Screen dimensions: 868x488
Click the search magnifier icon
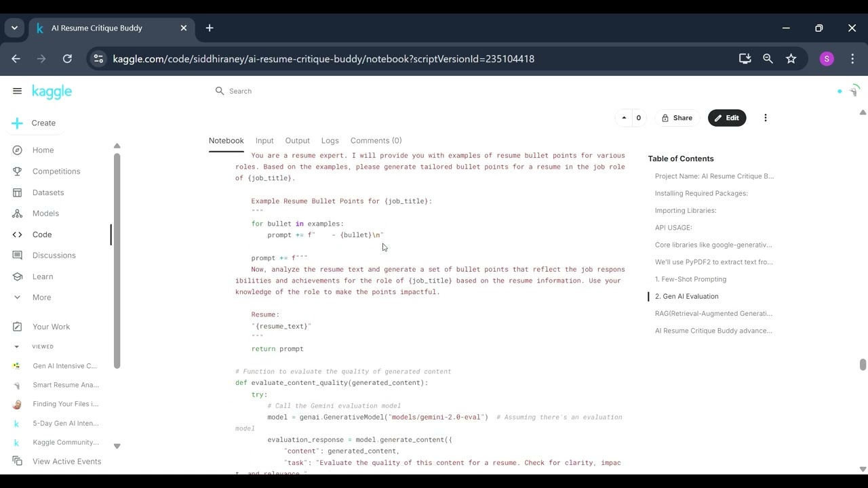(220, 91)
